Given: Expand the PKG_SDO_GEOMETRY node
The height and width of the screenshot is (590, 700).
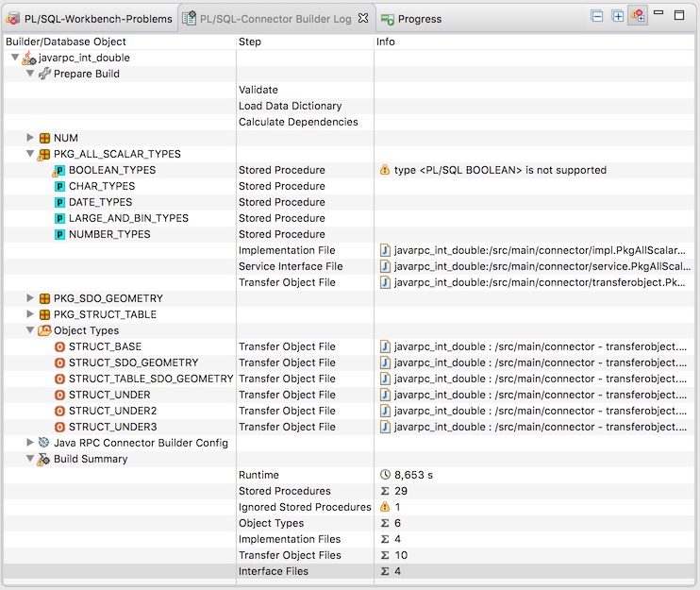Looking at the screenshot, I should [30, 297].
